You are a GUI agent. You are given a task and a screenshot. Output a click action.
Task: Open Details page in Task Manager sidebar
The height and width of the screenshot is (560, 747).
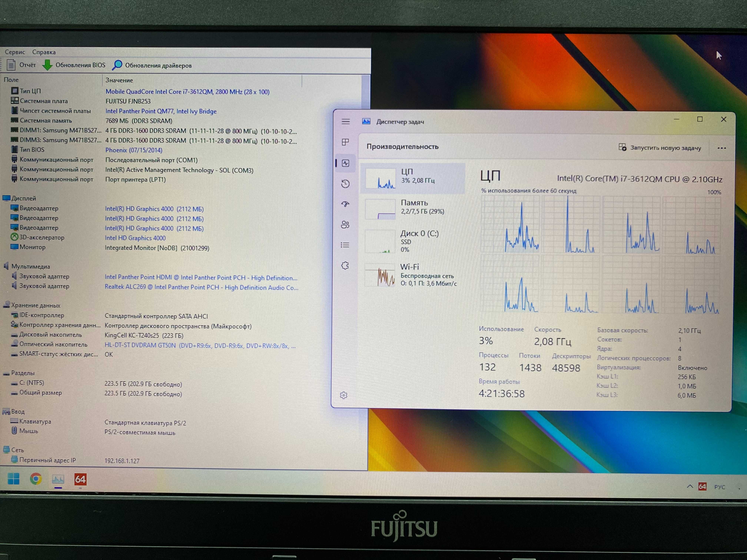pos(345,245)
